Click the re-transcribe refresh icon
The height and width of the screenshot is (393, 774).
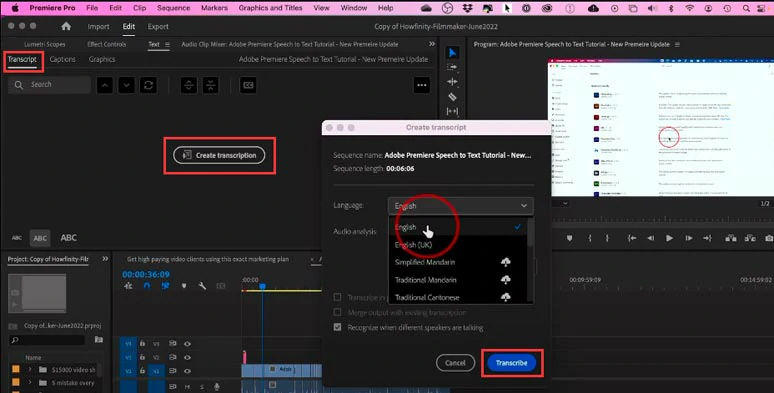tap(148, 85)
